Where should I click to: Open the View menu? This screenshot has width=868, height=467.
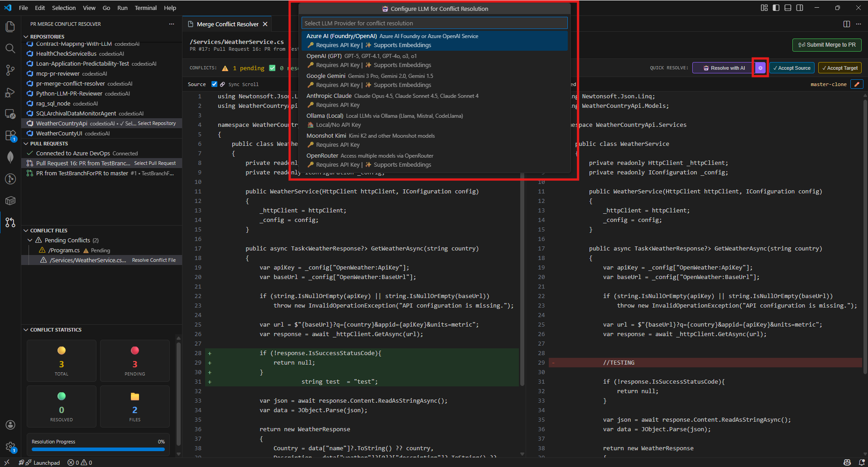click(x=89, y=8)
